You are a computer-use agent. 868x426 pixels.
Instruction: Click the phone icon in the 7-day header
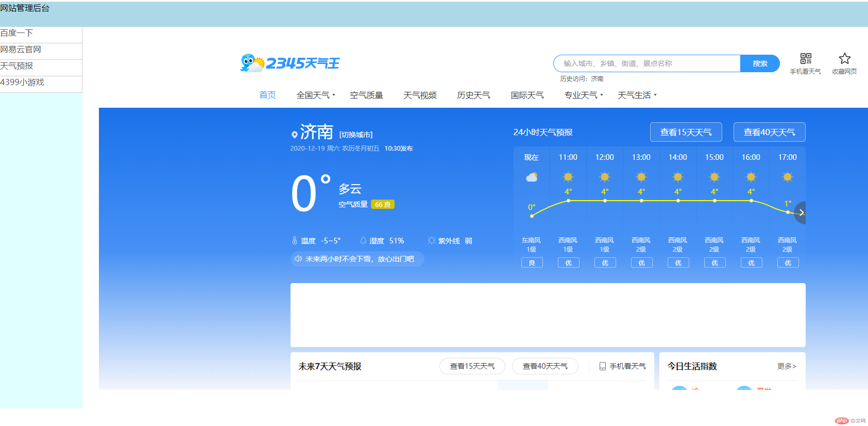click(x=602, y=366)
